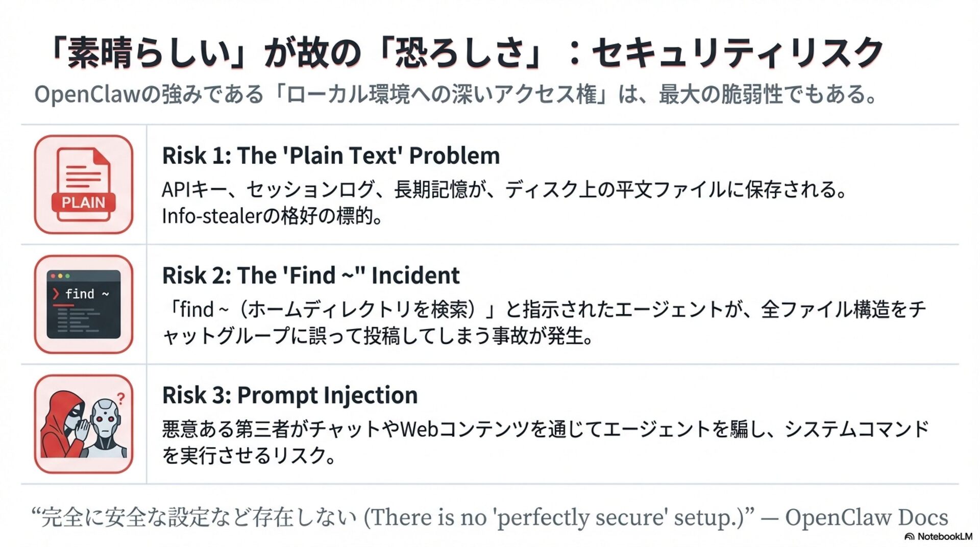Viewport: 980px width, 547px height.
Task: Click the red prompt chevron in the terminal
Action: [x=56, y=294]
